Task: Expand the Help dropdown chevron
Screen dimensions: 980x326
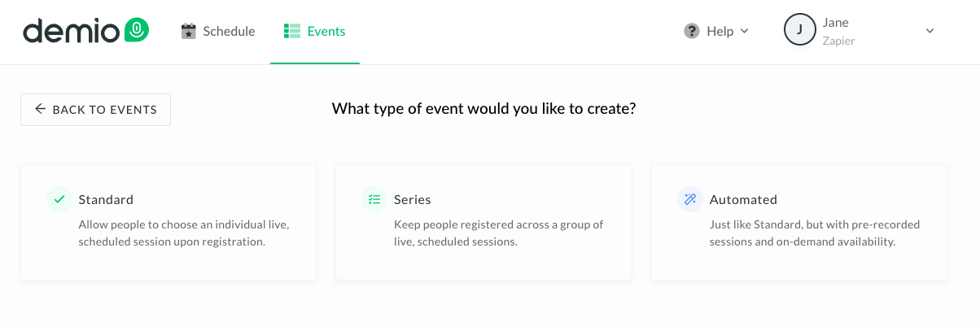Action: coord(744,32)
